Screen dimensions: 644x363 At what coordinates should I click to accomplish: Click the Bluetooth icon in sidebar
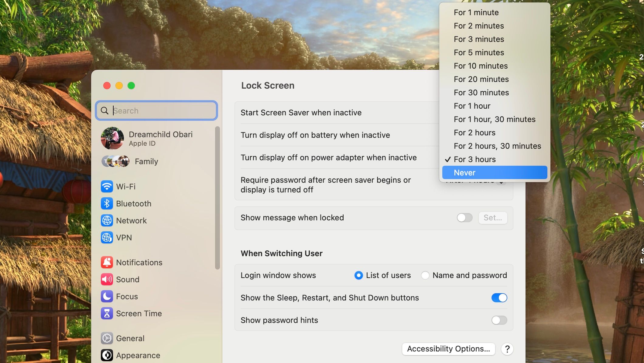pyautogui.click(x=107, y=203)
